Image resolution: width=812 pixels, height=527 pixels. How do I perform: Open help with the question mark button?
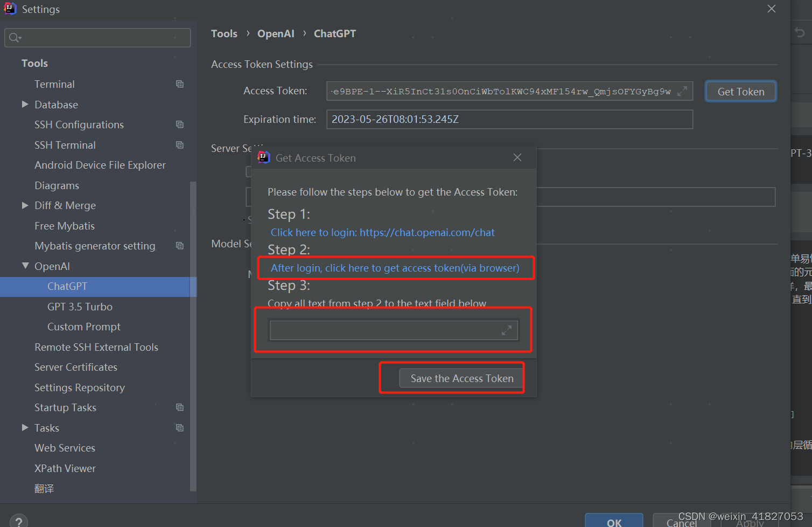click(19, 521)
